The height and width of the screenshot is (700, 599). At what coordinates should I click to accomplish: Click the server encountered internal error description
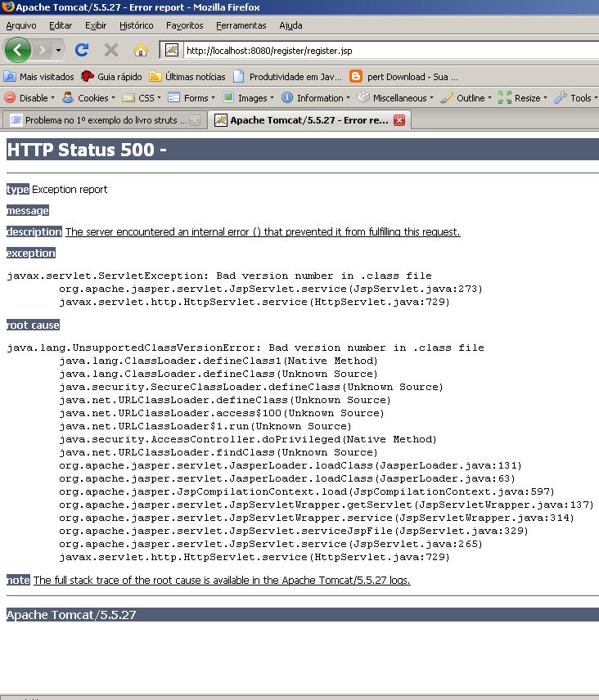(x=263, y=231)
